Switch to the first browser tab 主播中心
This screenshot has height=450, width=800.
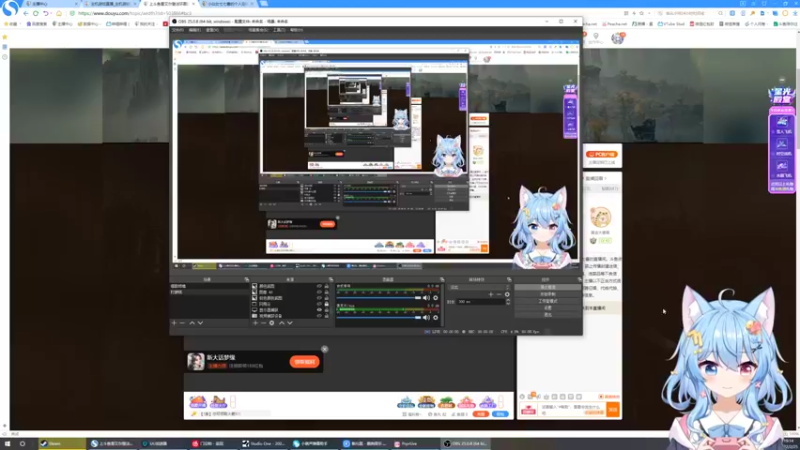[x=51, y=4]
